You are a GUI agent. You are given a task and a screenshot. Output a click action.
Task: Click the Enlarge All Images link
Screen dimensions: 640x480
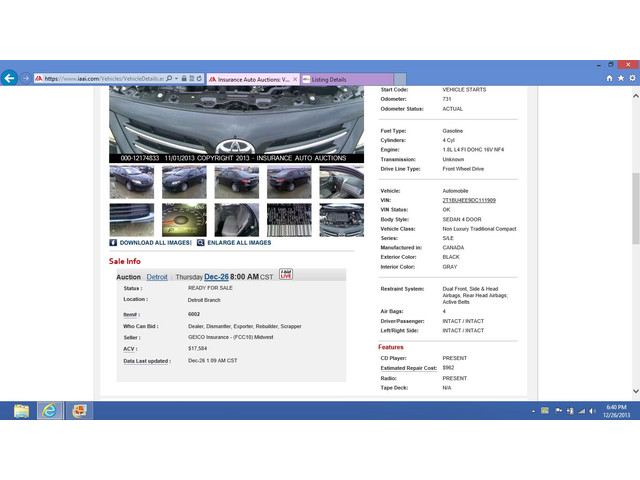[239, 242]
